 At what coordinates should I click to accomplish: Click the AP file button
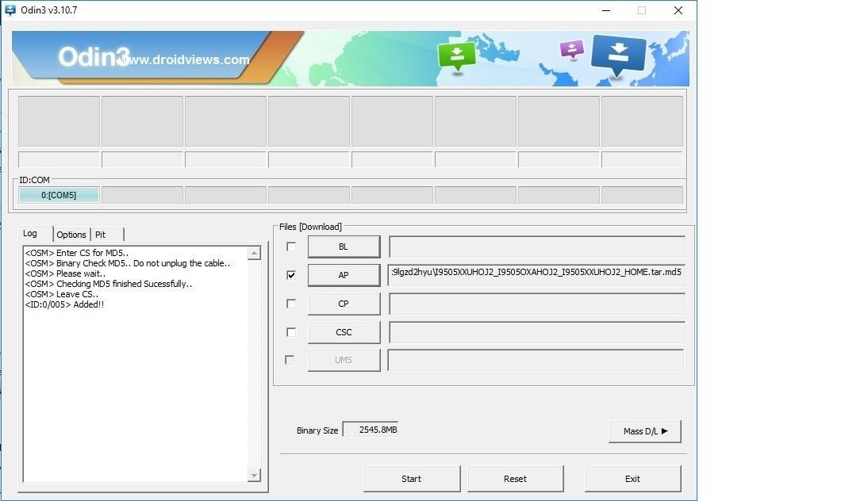[344, 275]
